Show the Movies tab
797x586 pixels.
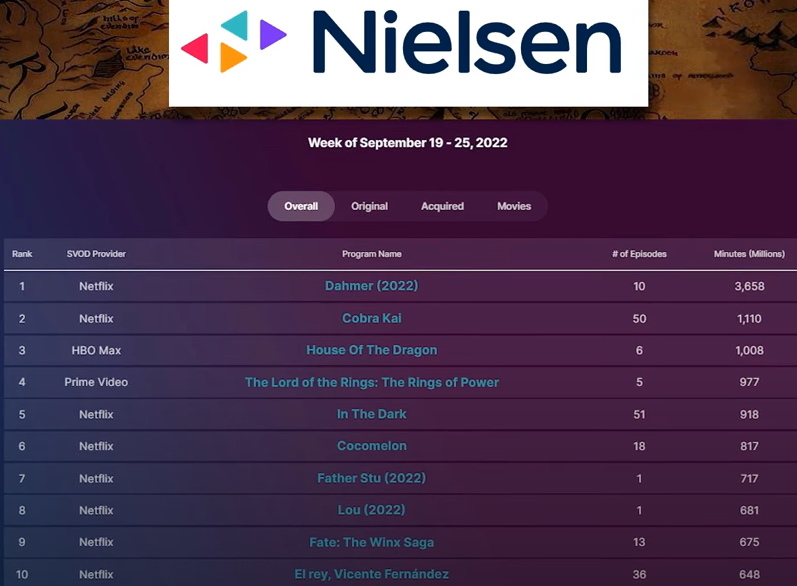tap(514, 206)
